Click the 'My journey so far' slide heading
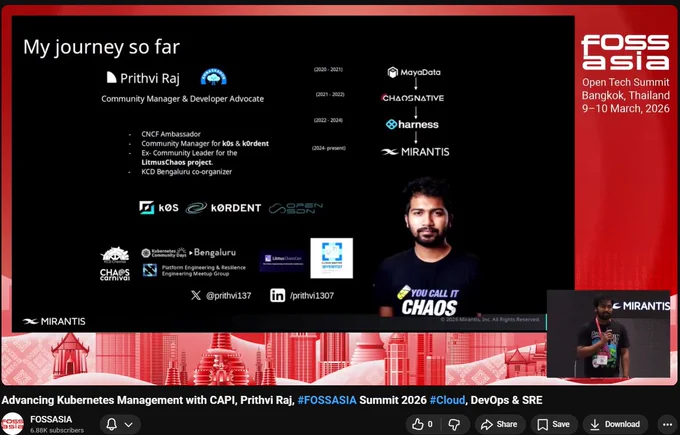This screenshot has width=680, height=435. 101,47
